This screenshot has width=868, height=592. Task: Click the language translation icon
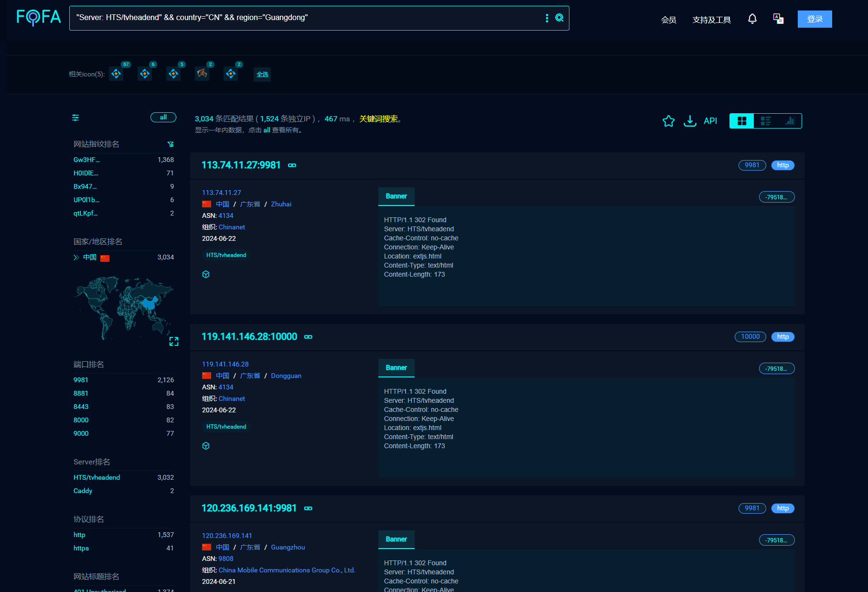778,19
